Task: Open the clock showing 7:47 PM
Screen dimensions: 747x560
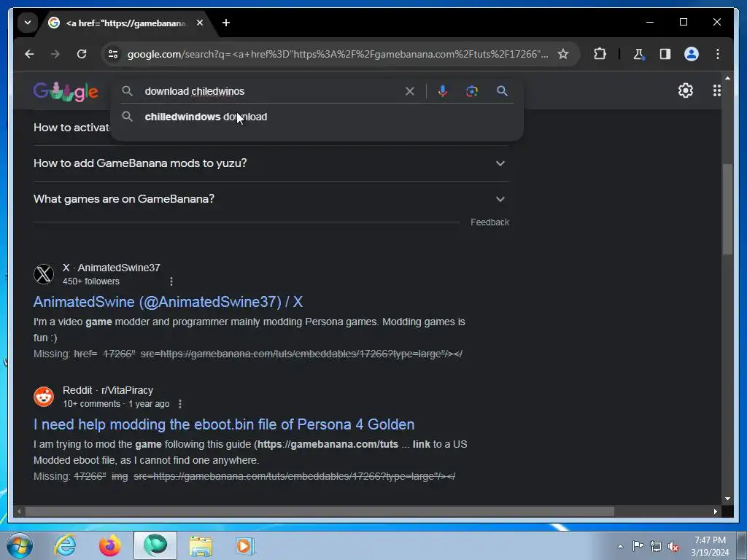Action: pos(710,546)
